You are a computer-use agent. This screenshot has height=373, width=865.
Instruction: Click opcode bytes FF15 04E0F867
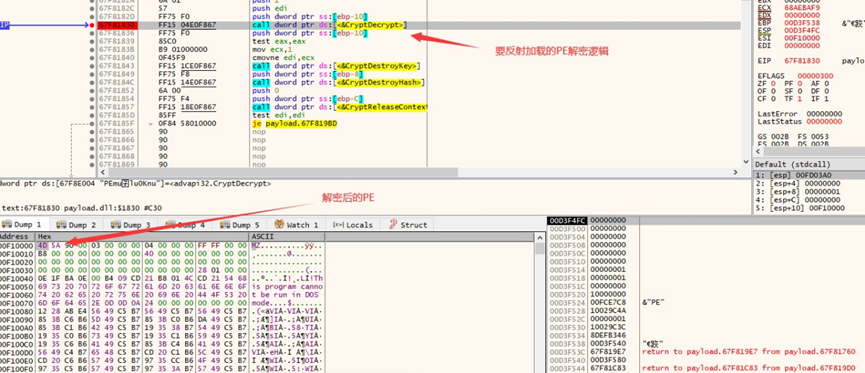pyautogui.click(x=187, y=25)
